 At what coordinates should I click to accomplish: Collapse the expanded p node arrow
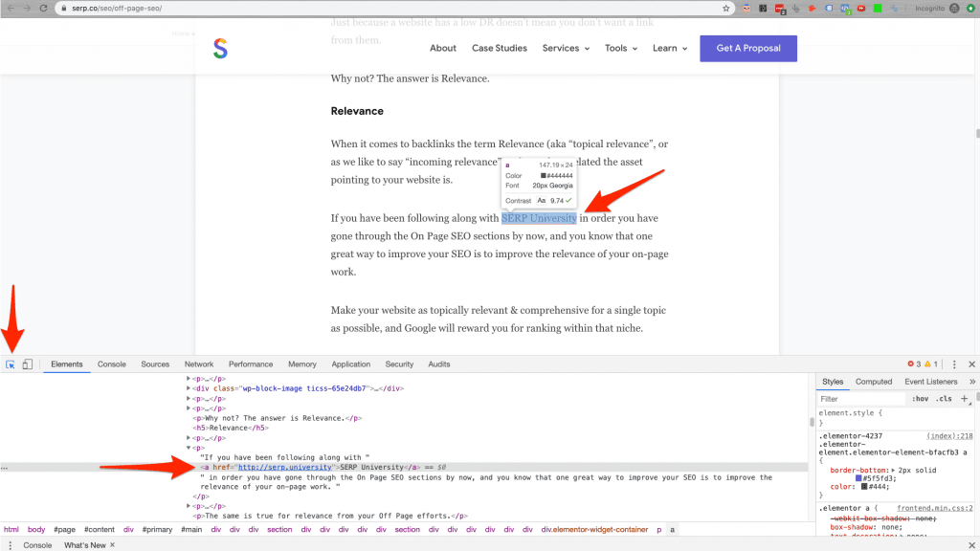click(189, 448)
